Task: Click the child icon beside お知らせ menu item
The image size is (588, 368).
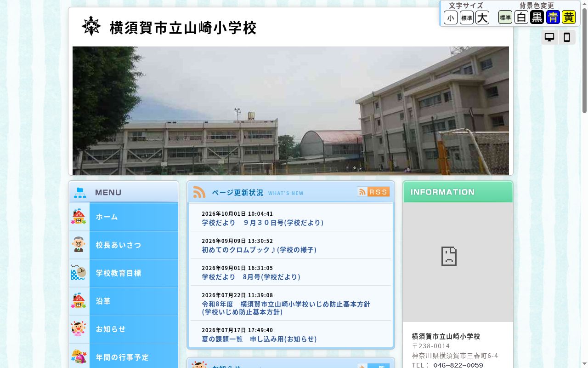Action: [79, 329]
